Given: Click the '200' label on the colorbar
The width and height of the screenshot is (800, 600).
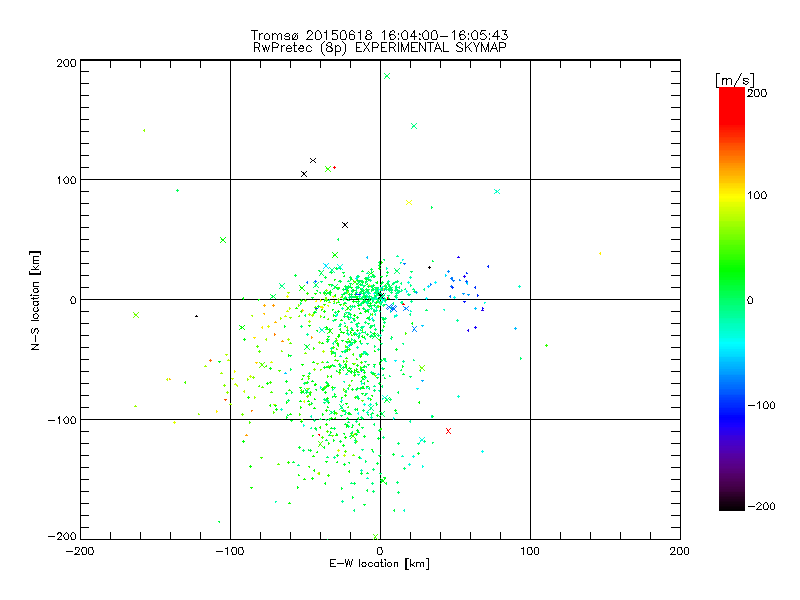Looking at the screenshot, I should point(757,93).
